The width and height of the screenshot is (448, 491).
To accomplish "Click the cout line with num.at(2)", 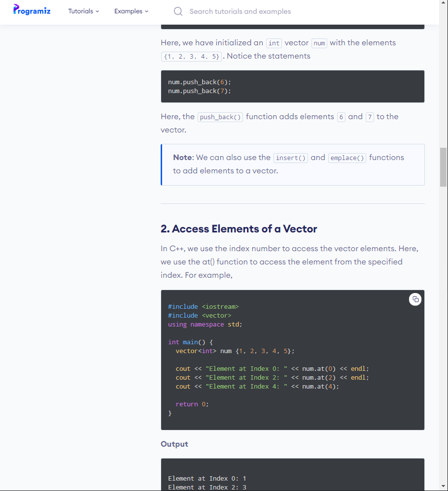I will [x=272, y=377].
